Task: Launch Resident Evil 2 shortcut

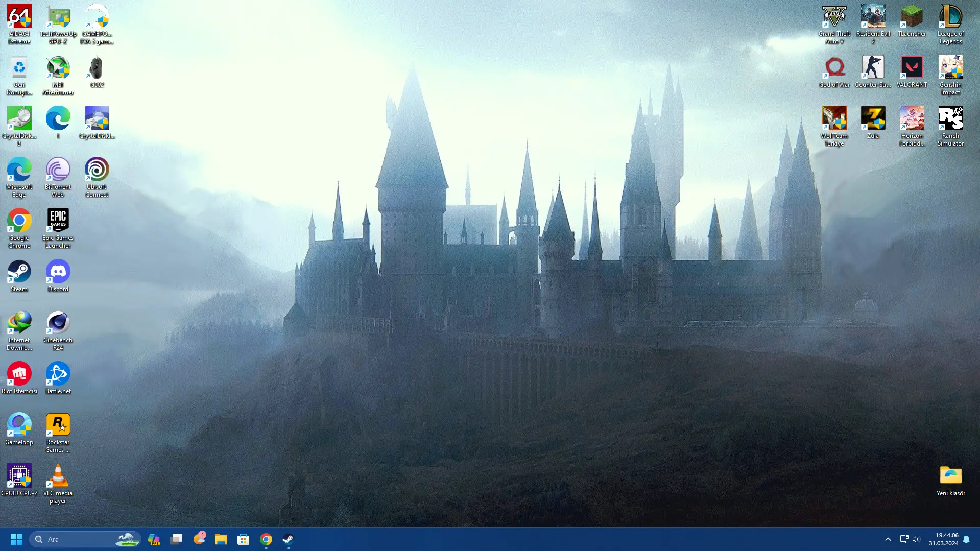Action: pyautogui.click(x=873, y=25)
